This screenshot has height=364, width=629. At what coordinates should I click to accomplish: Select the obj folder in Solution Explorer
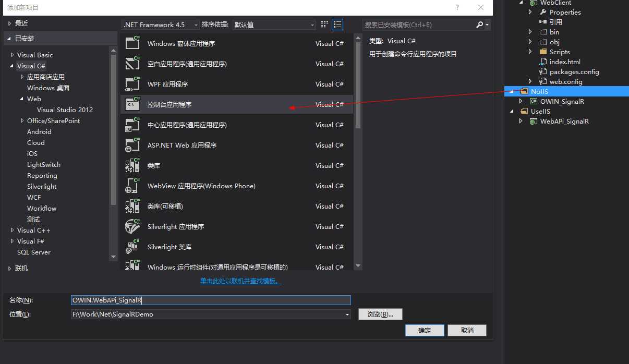click(554, 42)
